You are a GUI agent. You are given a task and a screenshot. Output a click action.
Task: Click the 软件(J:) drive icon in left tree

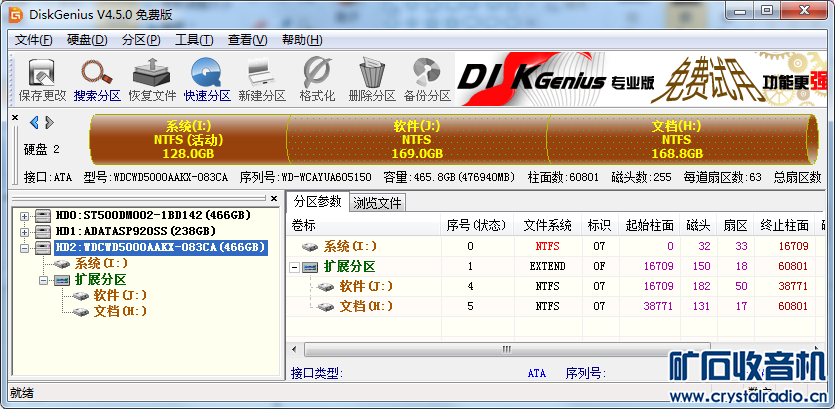pyautogui.click(x=80, y=296)
